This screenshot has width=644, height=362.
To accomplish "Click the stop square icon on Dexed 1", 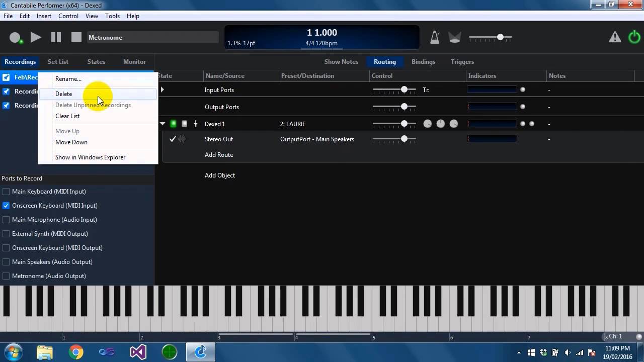I will pos(185,124).
